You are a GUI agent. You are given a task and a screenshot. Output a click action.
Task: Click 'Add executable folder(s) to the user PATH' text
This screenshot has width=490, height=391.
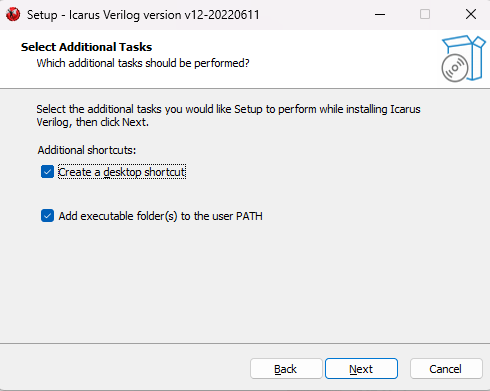pos(161,216)
